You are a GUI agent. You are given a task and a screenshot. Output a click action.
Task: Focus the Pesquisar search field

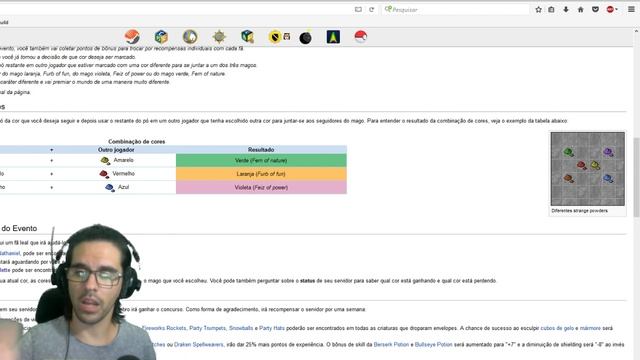(x=455, y=9)
